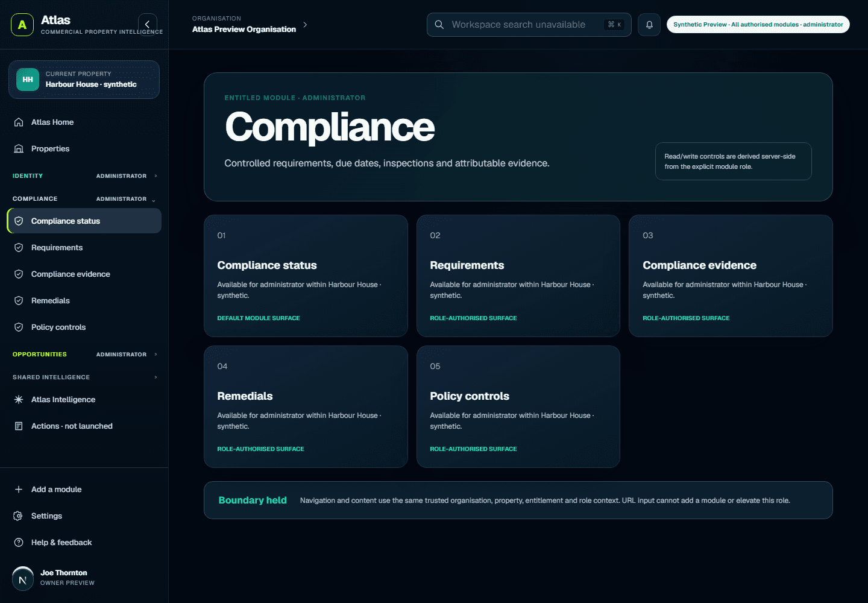
Task: Click the Atlas Home house icon
Action: (19, 122)
